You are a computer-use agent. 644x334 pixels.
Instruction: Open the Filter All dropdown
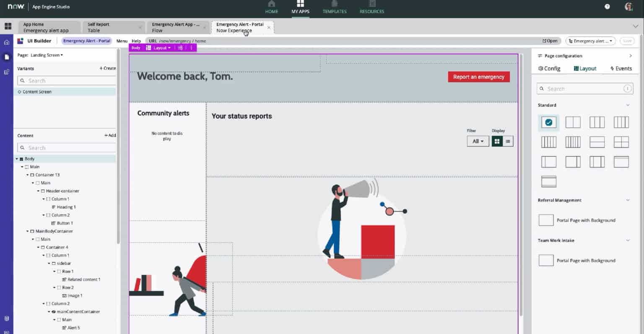click(x=478, y=141)
